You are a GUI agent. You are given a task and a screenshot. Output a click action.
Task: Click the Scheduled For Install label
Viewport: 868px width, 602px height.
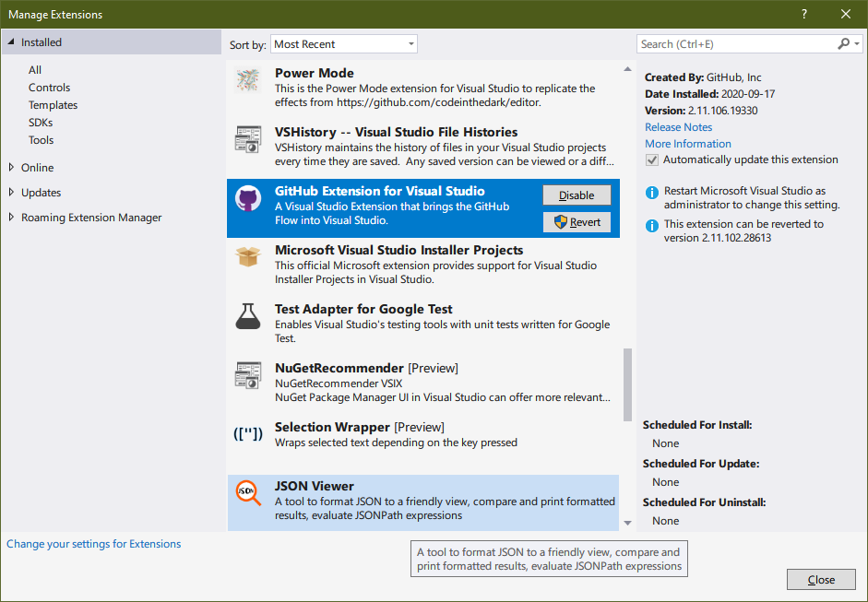697,425
